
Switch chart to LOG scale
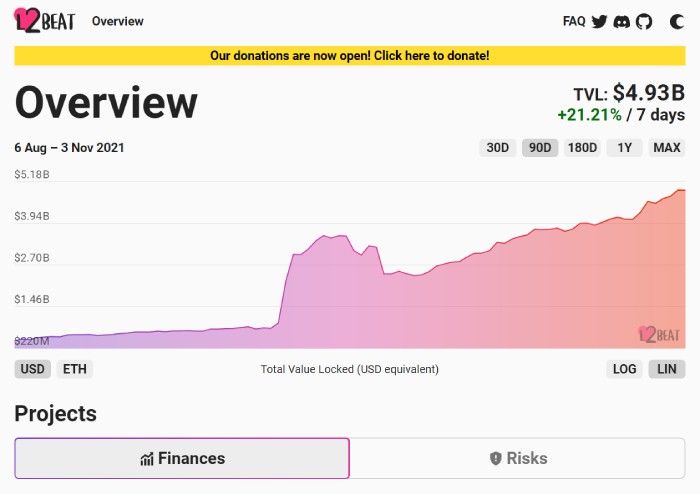[625, 369]
